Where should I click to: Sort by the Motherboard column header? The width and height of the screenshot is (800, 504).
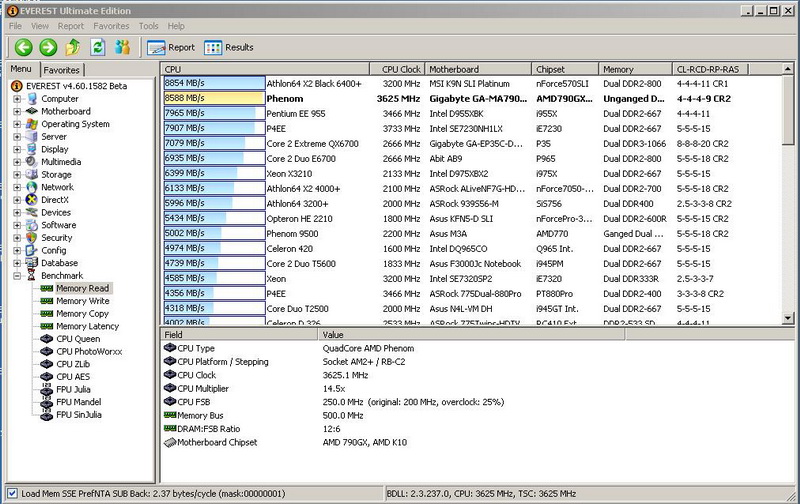[477, 69]
